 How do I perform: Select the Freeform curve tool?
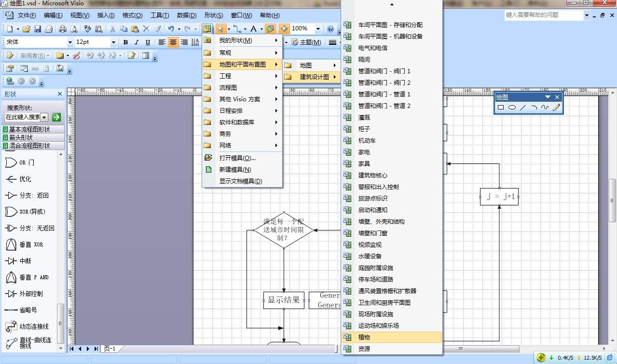coord(546,107)
